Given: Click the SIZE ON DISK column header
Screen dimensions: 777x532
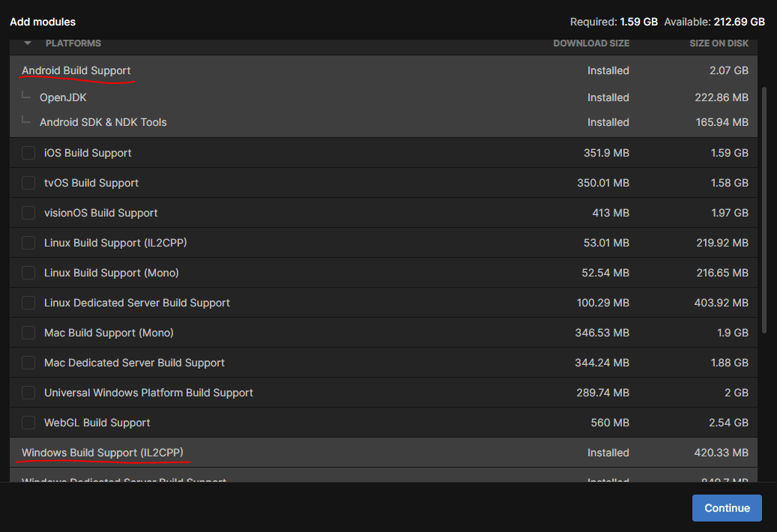Looking at the screenshot, I should click(719, 43).
